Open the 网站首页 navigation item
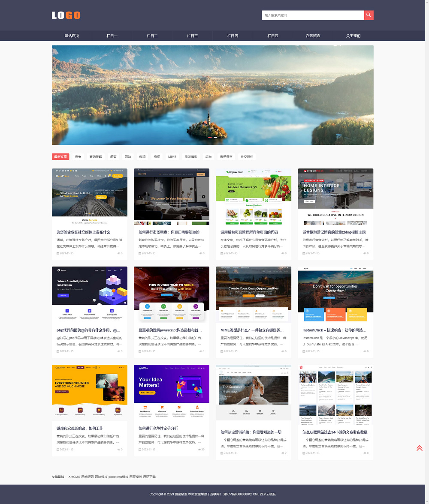429x504 pixels. pyautogui.click(x=72, y=36)
